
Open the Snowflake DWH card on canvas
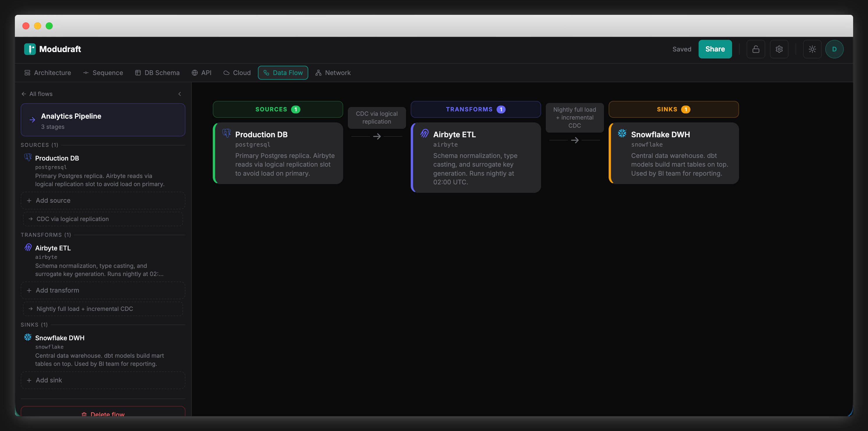click(x=674, y=153)
